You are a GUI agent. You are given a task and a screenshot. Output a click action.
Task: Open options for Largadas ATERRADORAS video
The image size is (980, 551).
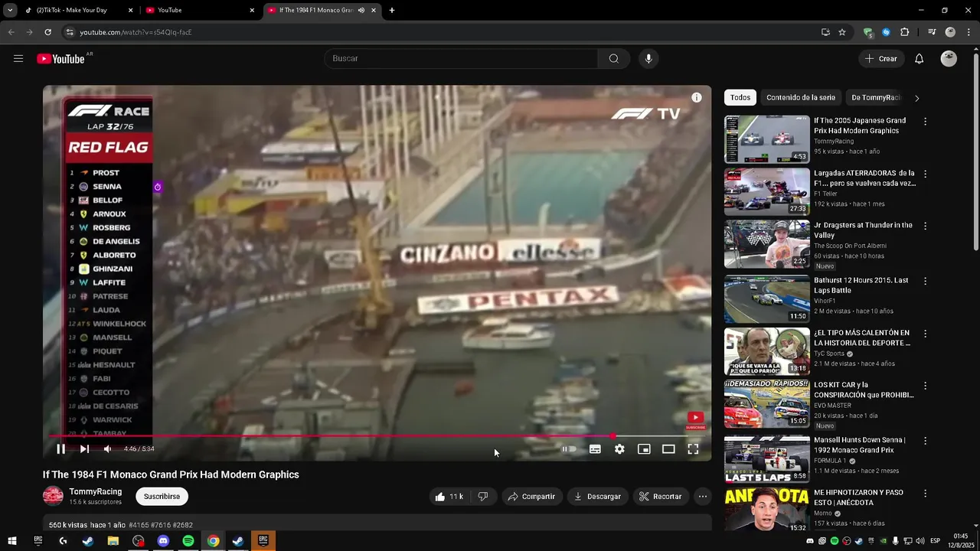925,174
